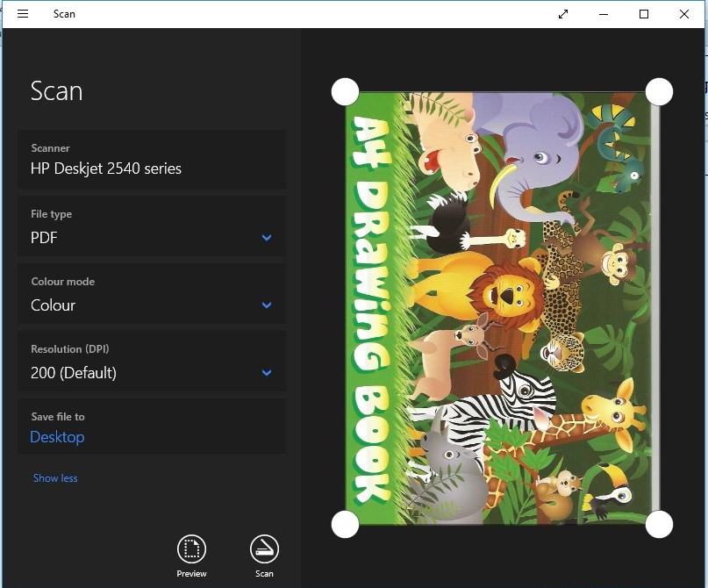Click the large Scan page heading
Screen dimensions: 708x588
click(56, 91)
